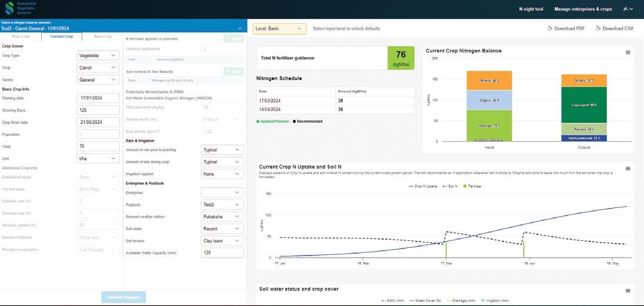Open the Soil order dropdown showing Recent
Screen dimensions: 644x306
(x=222, y=228)
